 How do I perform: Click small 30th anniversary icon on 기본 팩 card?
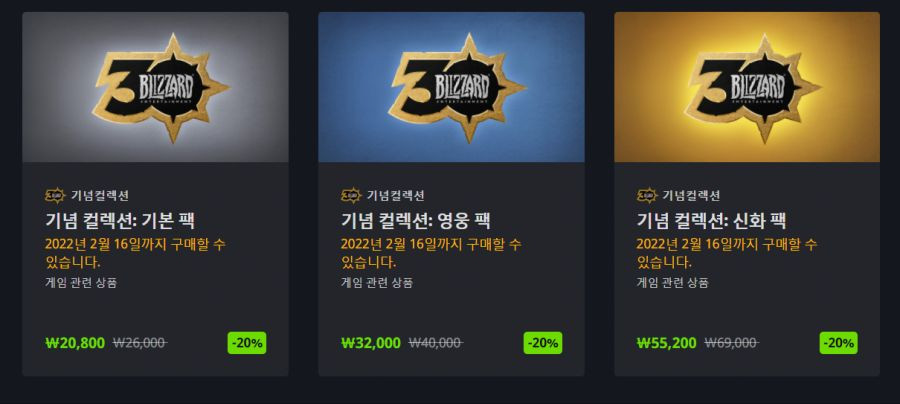point(56,196)
